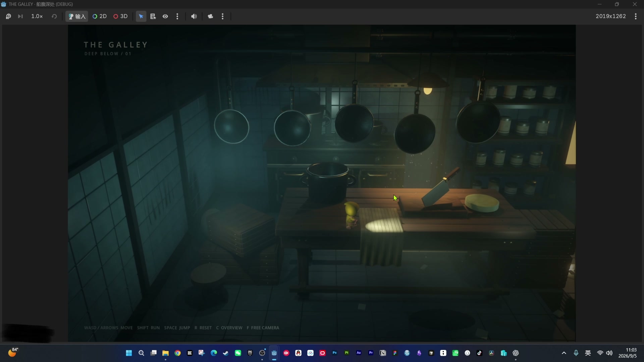
Task: Open Substance Painter from the taskbar
Action: pos(347,353)
